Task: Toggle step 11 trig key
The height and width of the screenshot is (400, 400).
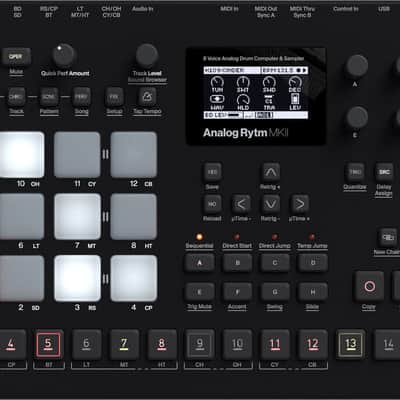Action: tap(275, 344)
